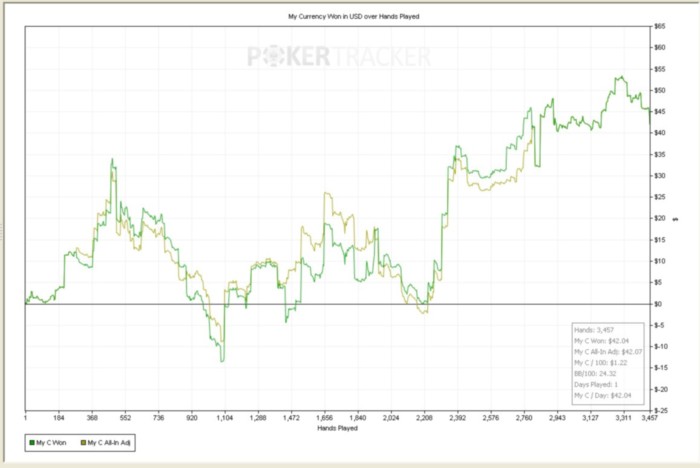This screenshot has height=468, width=700.
Task: Click the 1,656 x-axis tick label
Action: 325,418
